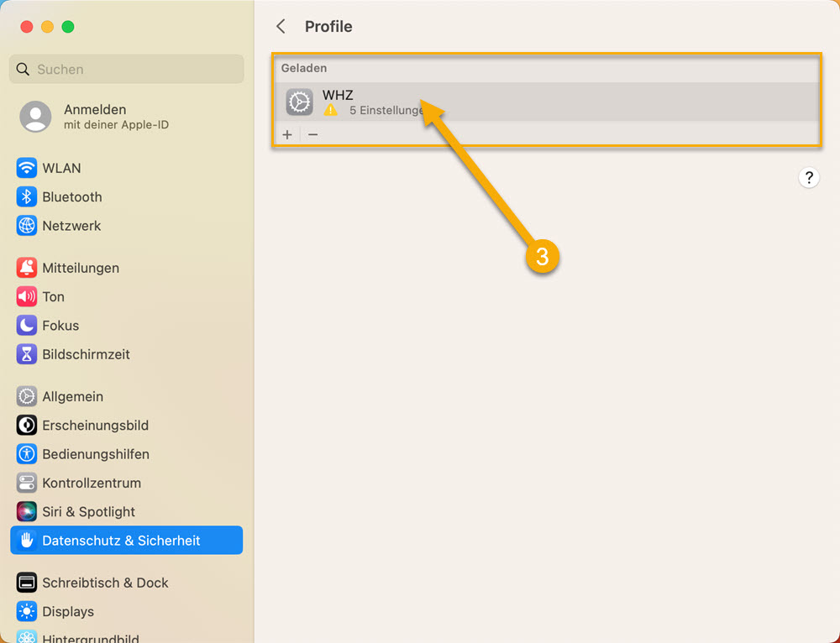Remove profile with the minus button
This screenshot has height=643, width=840.
point(312,134)
